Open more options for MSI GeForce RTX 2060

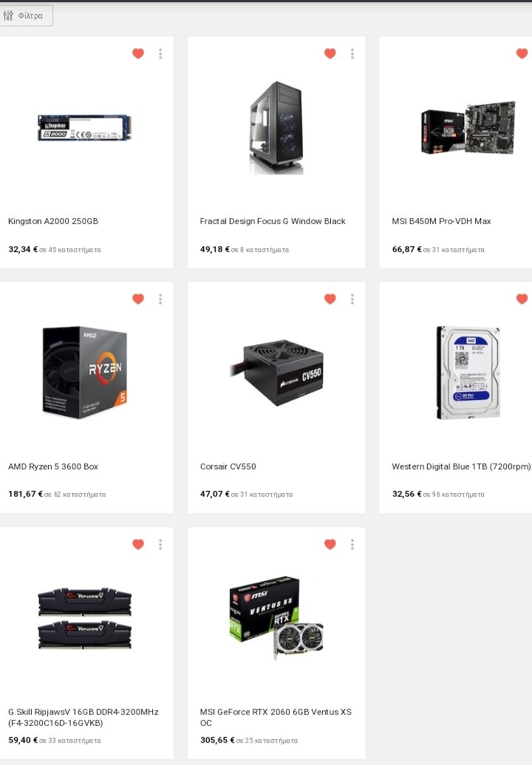tap(352, 545)
